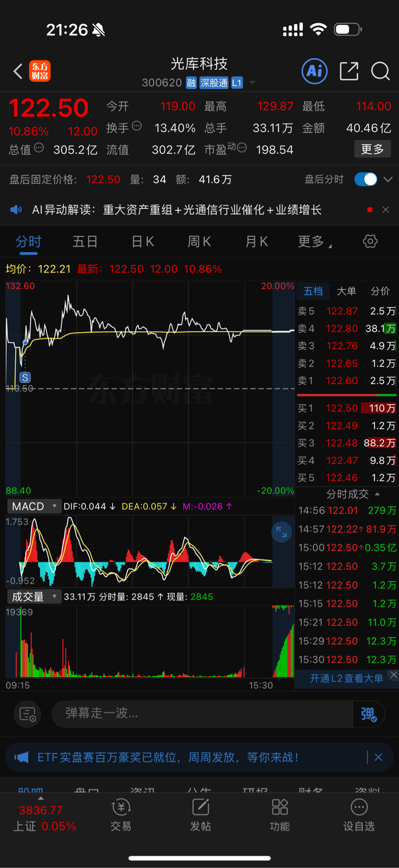Tap the main price 122.50

pyautogui.click(x=48, y=108)
